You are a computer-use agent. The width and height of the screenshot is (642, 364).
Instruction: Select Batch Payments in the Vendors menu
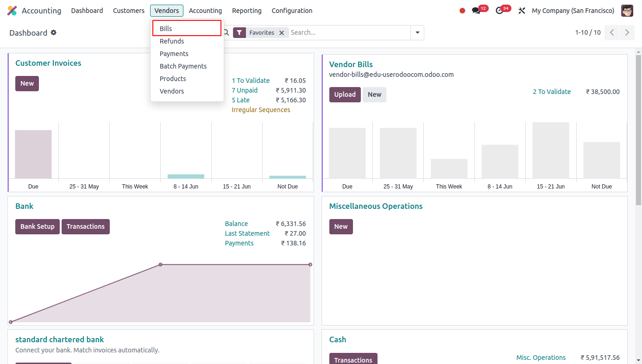183,66
